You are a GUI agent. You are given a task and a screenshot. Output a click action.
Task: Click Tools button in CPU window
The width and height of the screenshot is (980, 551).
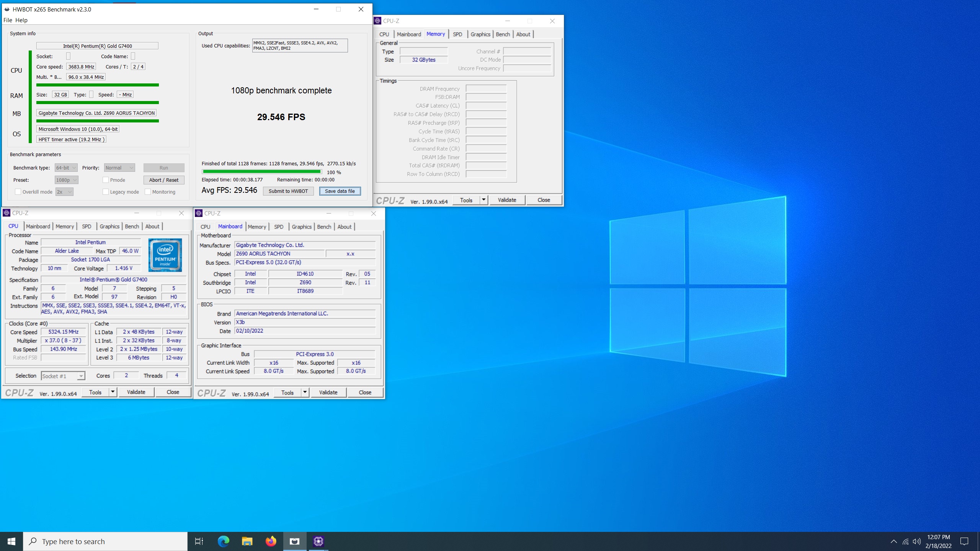coord(95,392)
